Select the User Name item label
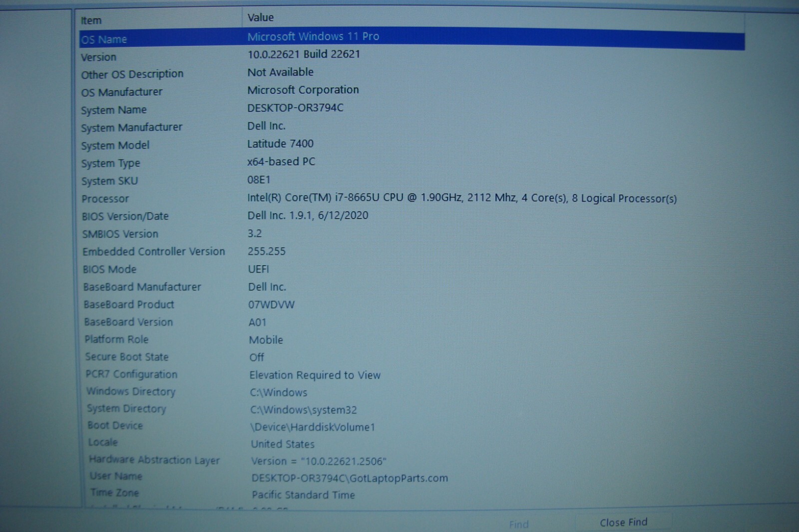The height and width of the screenshot is (532, 799). pyautogui.click(x=116, y=477)
